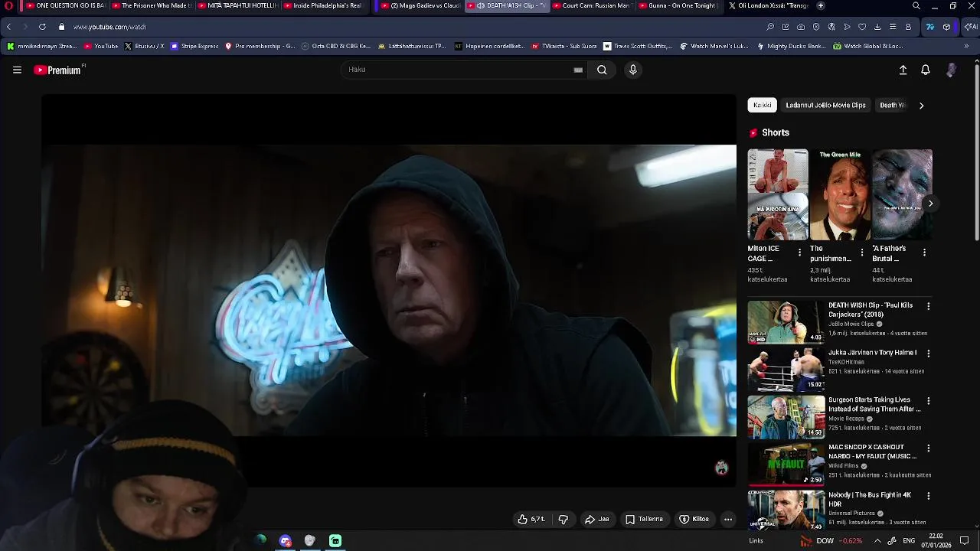Screen dimensions: 980x551
Task: Open the YouTube hamburger guide menu
Action: (17, 70)
